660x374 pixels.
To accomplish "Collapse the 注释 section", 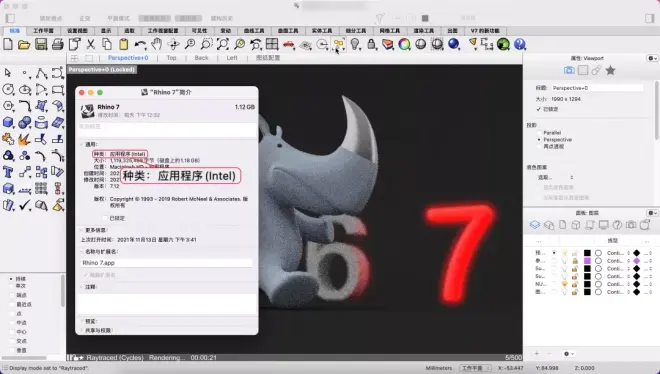I will click(82, 287).
